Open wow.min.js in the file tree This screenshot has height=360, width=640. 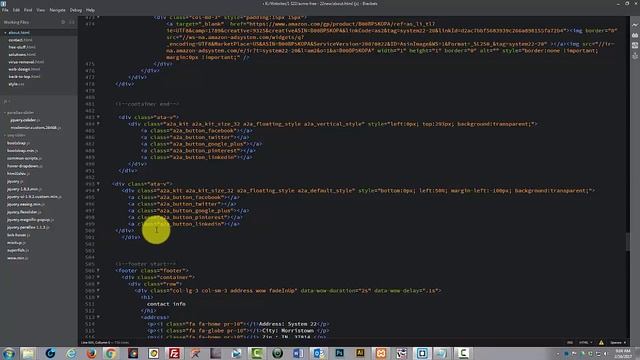click(x=18, y=258)
